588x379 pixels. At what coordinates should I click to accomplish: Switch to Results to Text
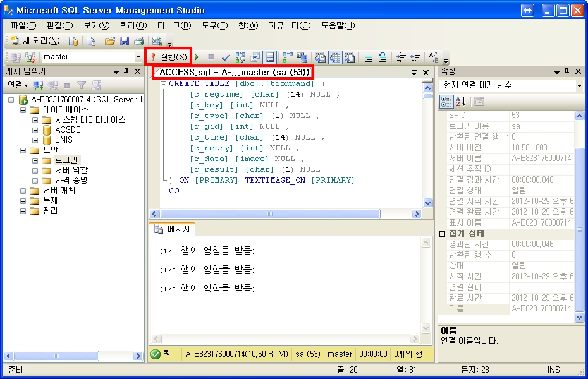pyautogui.click(x=321, y=57)
